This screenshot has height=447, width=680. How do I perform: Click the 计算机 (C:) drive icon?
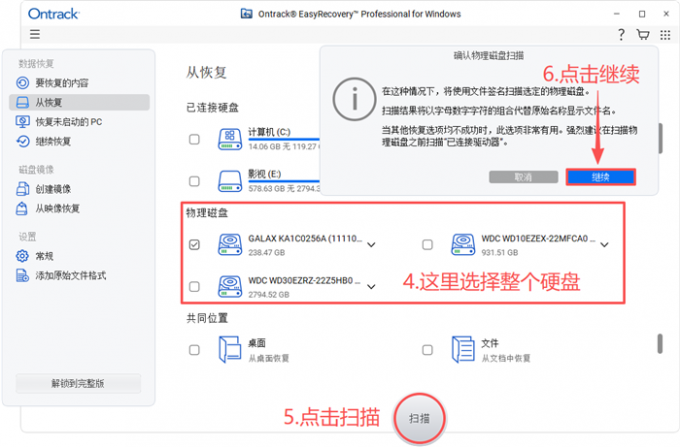(x=230, y=140)
